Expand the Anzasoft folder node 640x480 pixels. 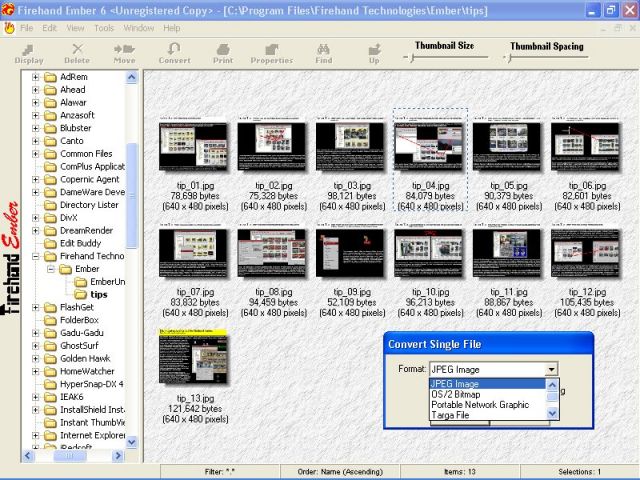coord(36,116)
